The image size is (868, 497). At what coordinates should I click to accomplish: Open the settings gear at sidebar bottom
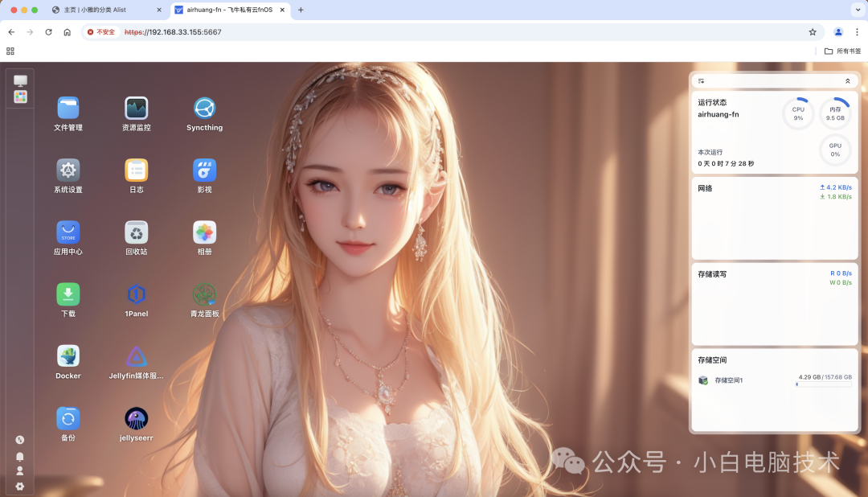(x=19, y=487)
